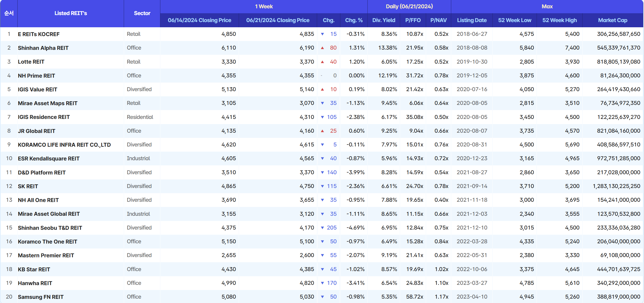Viewport: 644px width, 303px height.
Task: Click the down arrow in E REITs KOCREF row
Action: click(x=322, y=34)
